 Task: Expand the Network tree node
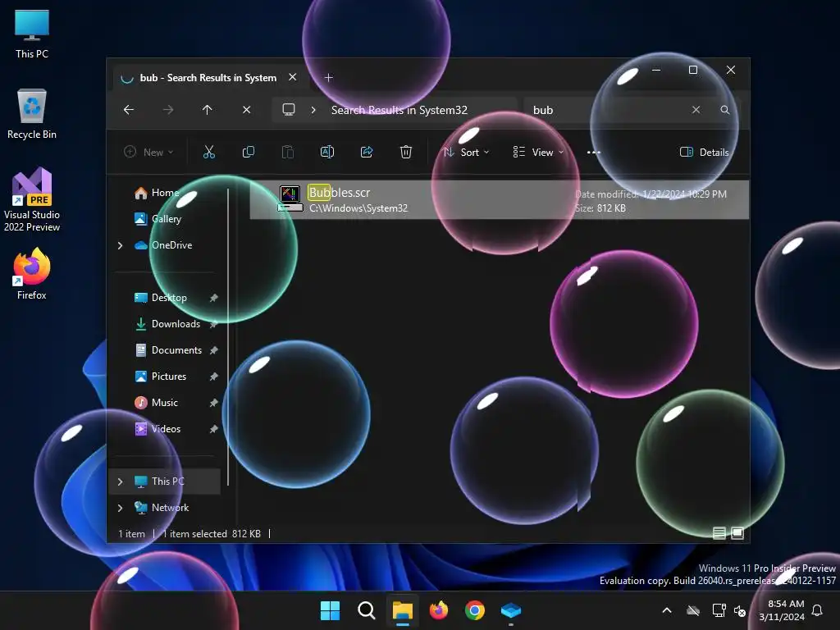pyautogui.click(x=120, y=508)
